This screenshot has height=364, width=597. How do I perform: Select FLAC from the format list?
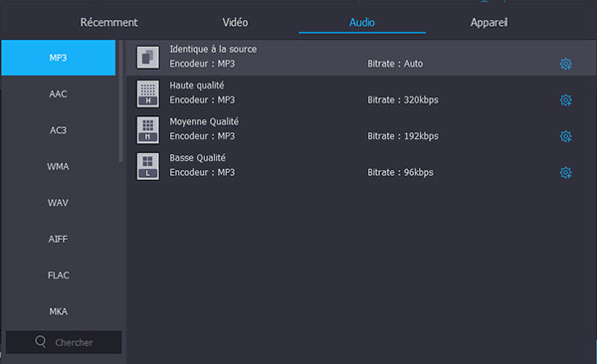click(59, 274)
